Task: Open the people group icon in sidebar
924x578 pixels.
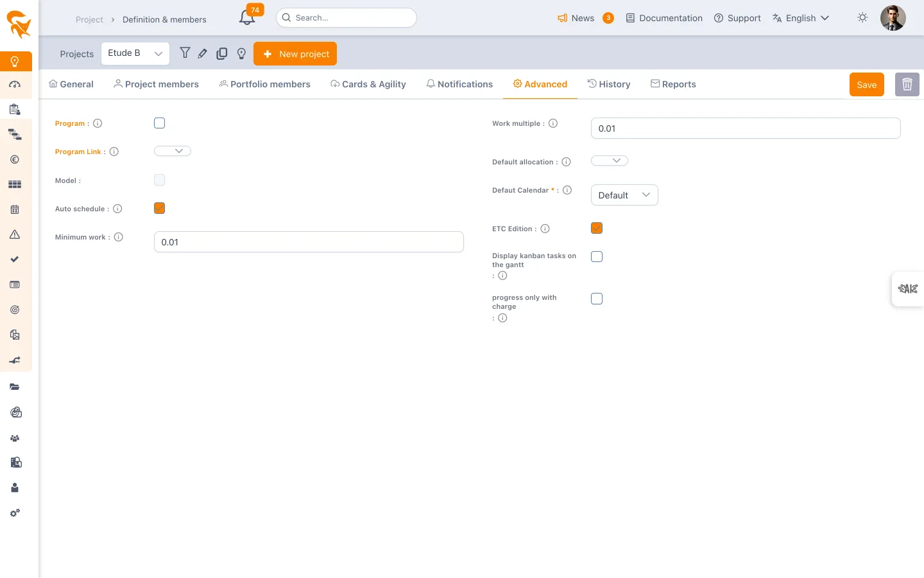Action: tap(15, 438)
